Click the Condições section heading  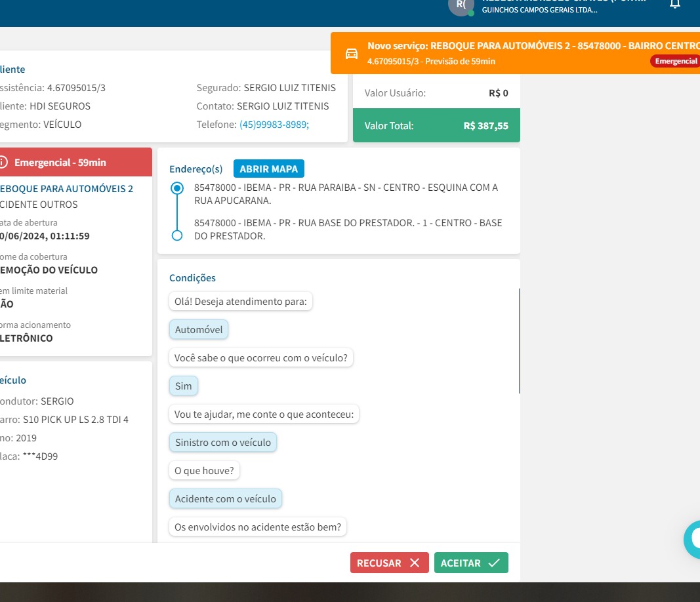point(192,278)
